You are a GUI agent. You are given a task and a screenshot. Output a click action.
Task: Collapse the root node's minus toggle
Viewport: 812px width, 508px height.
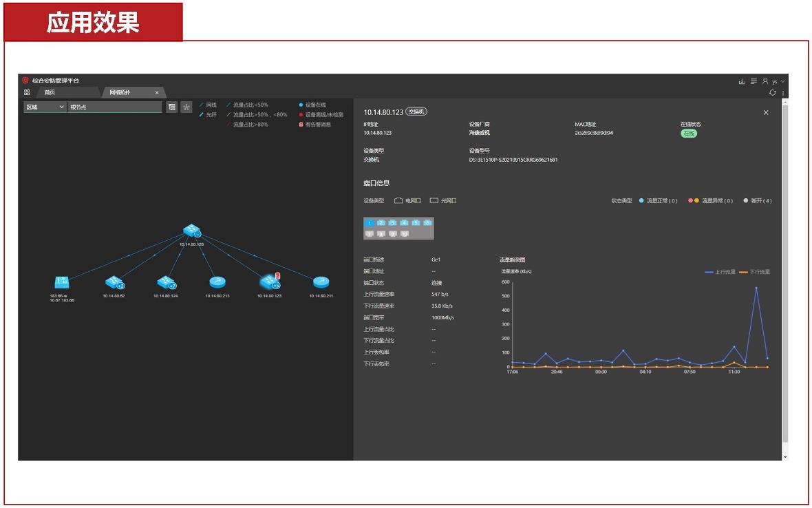tap(197, 235)
